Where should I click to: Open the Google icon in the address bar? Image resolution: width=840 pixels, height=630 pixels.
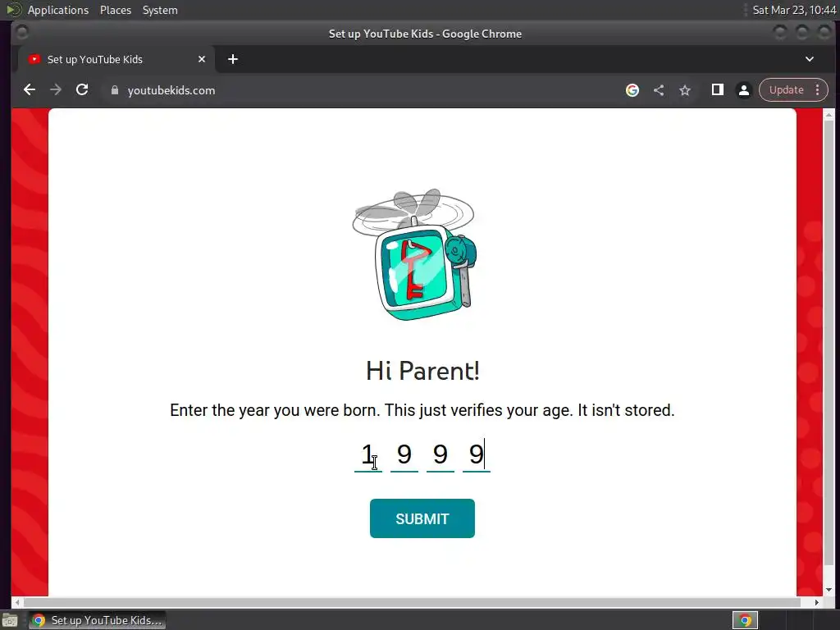click(632, 90)
